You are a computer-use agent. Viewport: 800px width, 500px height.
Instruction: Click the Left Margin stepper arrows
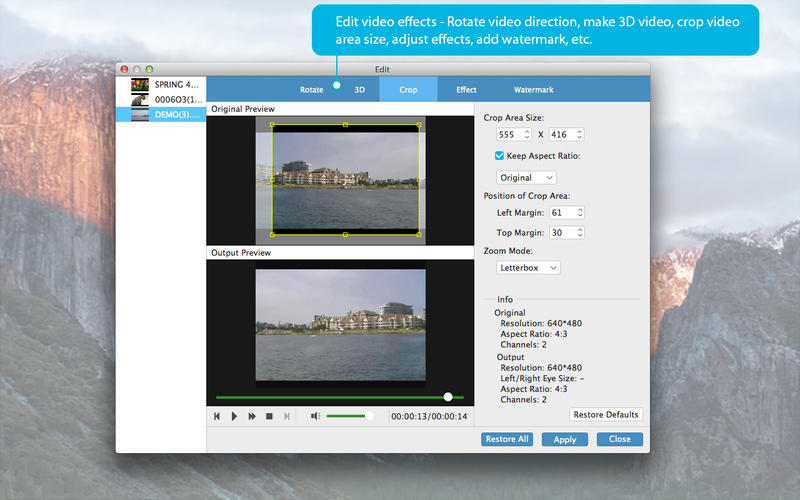coord(580,212)
